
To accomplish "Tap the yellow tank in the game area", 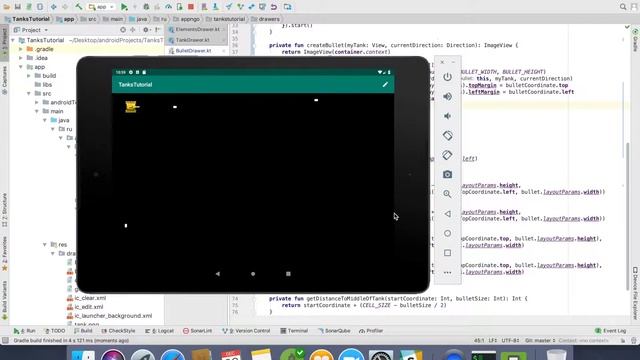I will tap(131, 107).
